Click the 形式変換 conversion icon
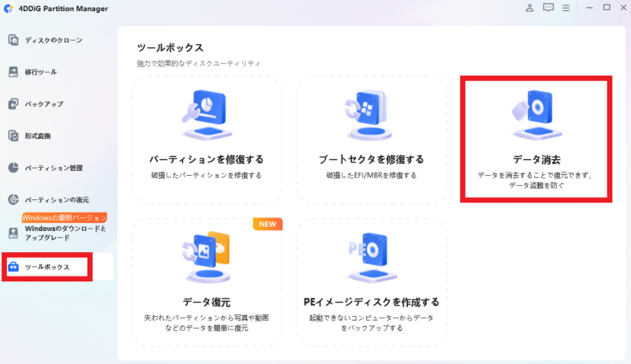Viewport: 631px width, 364px height. coord(13,136)
